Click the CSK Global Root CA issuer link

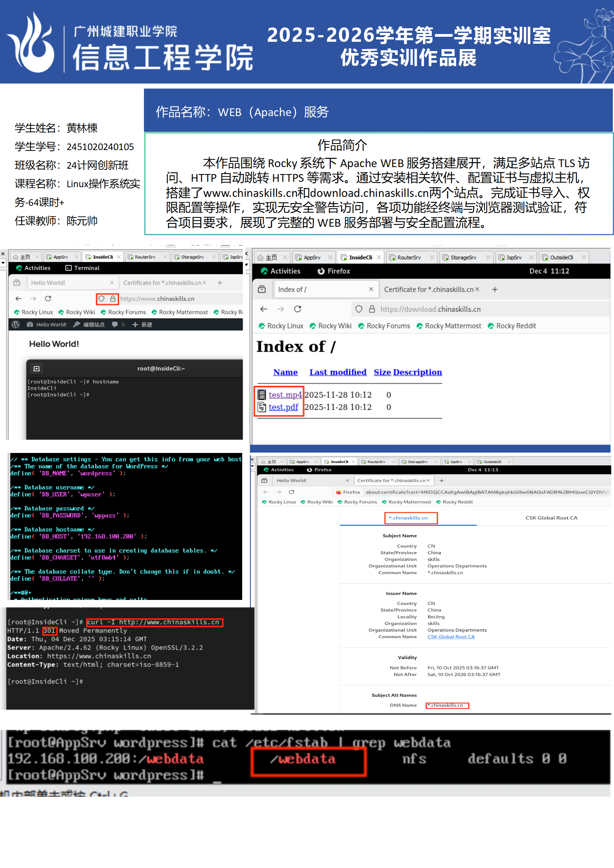(451, 637)
